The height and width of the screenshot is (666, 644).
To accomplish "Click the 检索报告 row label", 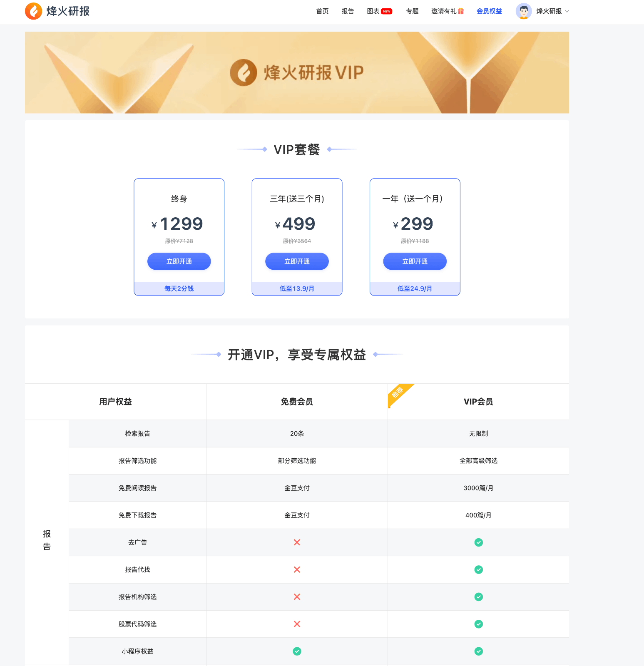I will tap(137, 434).
